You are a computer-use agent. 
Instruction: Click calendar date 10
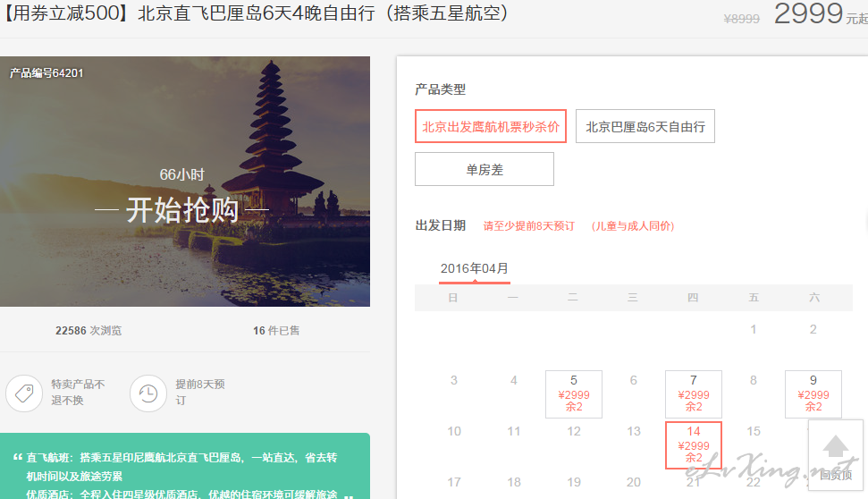pyautogui.click(x=454, y=431)
